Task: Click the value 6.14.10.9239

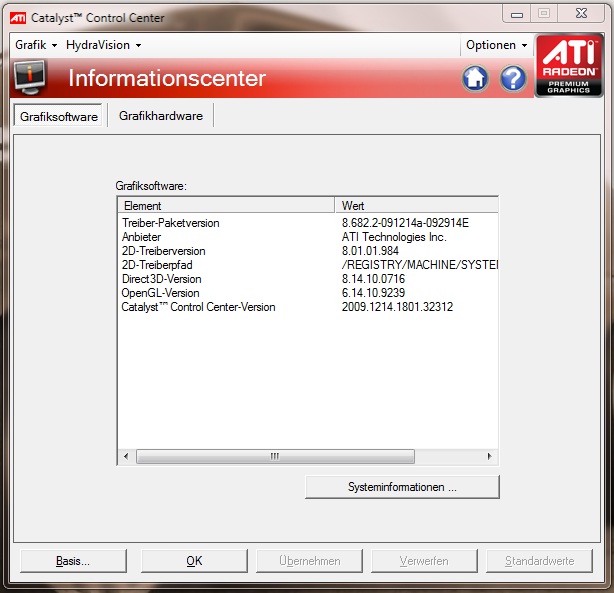Action: click(374, 293)
